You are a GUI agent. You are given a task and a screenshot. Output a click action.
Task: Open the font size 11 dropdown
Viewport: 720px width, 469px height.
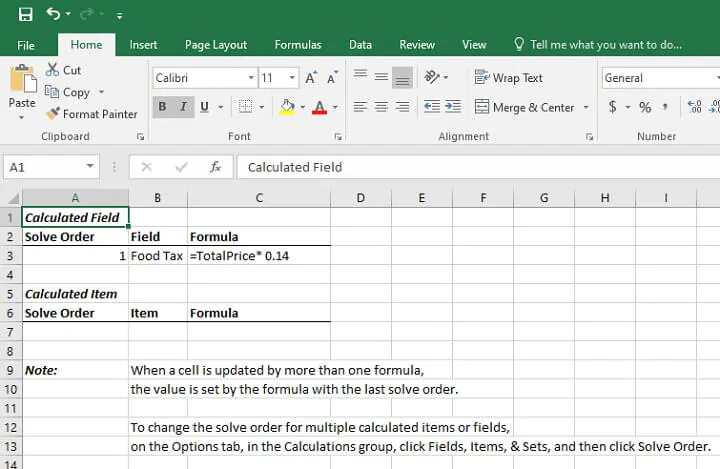click(292, 78)
